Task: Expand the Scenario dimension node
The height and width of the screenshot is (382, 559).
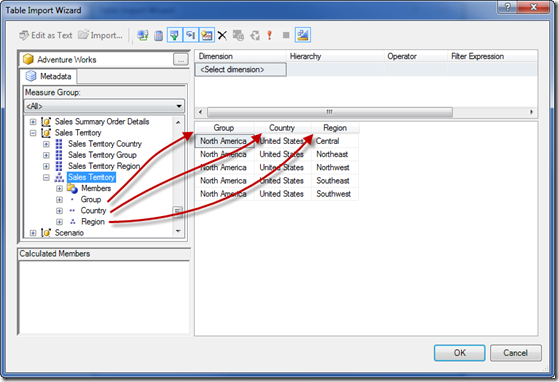Action: tap(33, 233)
